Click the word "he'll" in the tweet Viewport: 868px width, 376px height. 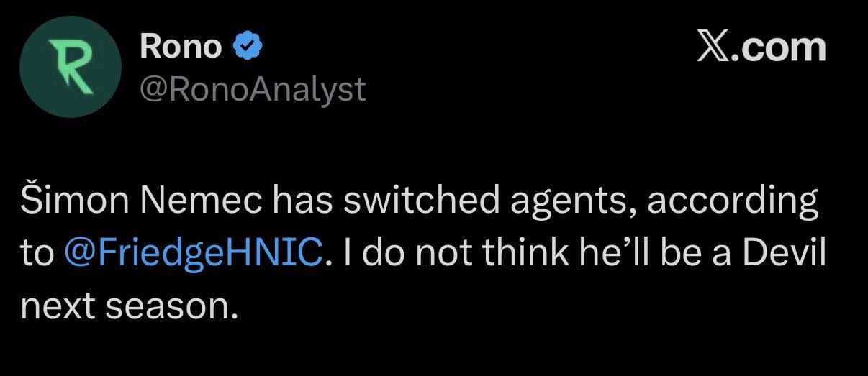click(x=580, y=254)
